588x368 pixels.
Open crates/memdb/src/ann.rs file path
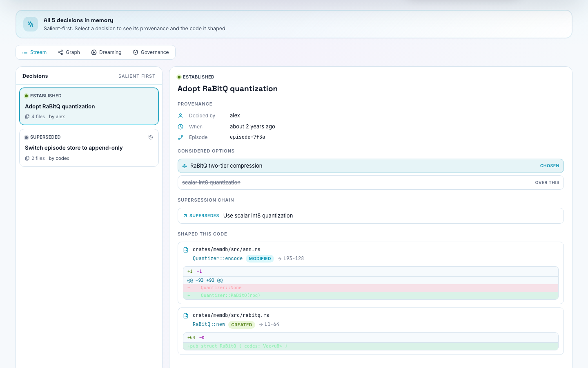(227, 249)
